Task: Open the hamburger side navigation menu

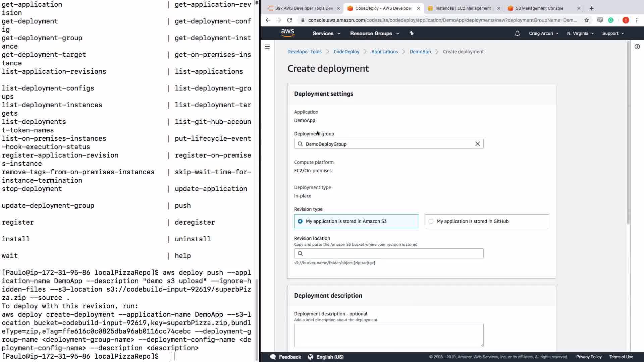Action: [x=267, y=47]
